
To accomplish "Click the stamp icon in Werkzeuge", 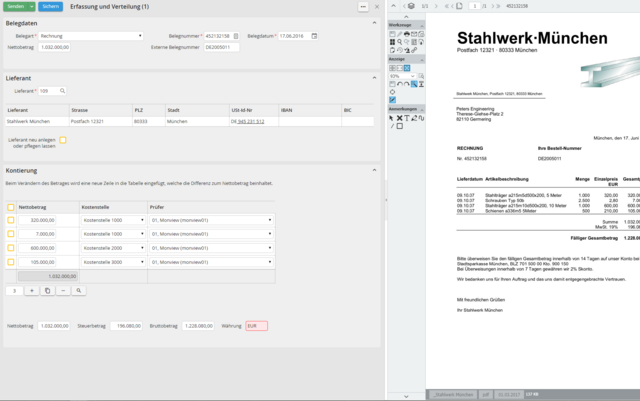I will coord(407,50).
